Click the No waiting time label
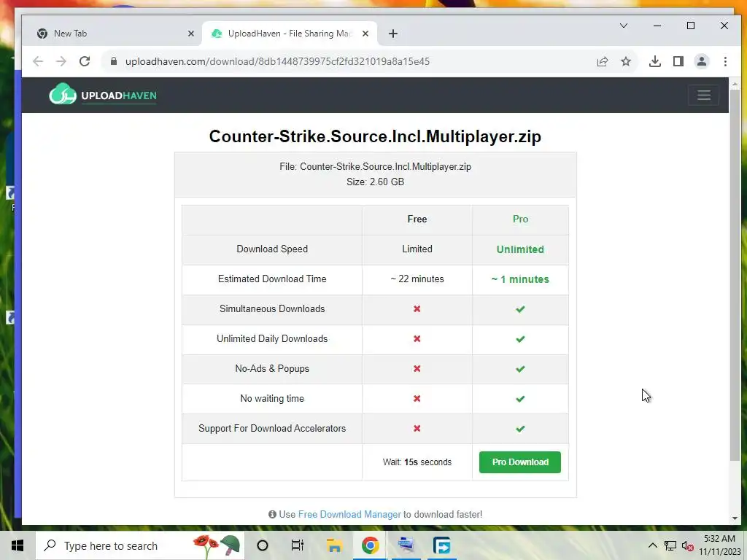The image size is (747, 560). 272,399
